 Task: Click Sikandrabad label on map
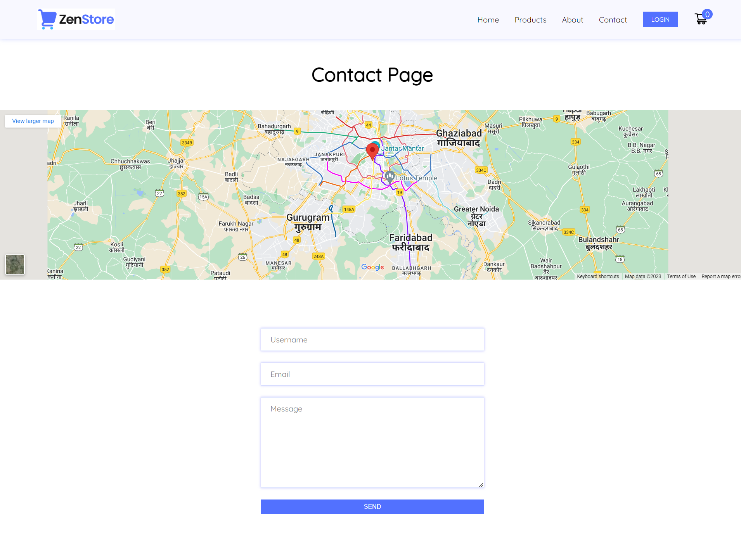(x=544, y=225)
